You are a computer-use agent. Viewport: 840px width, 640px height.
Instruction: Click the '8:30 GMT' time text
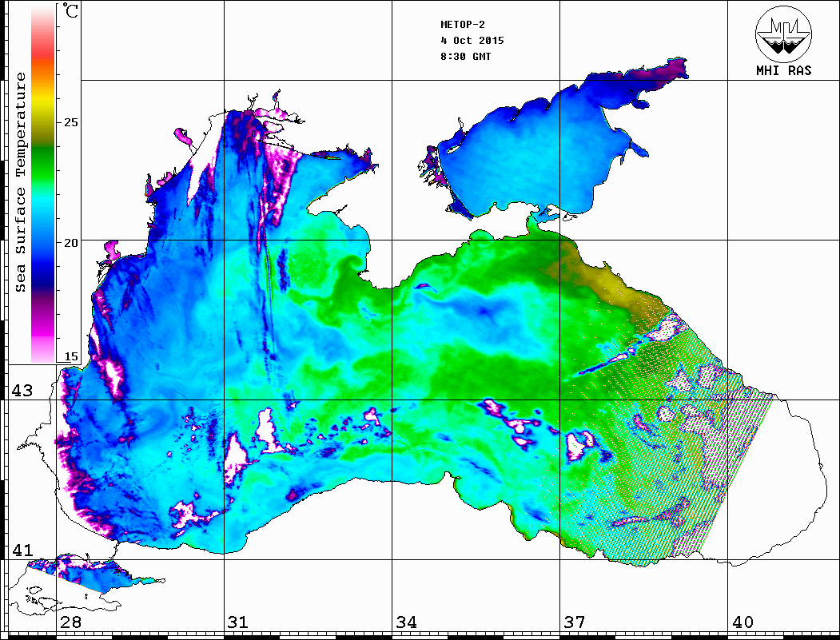[465, 56]
